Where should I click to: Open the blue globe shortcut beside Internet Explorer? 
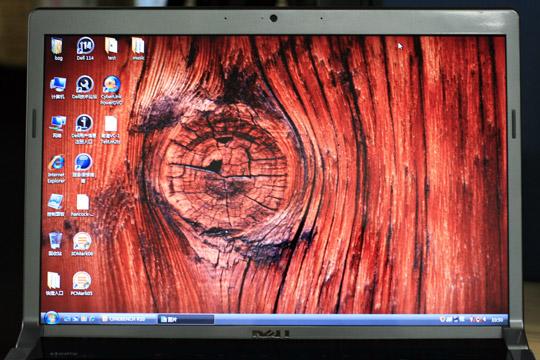click(83, 168)
